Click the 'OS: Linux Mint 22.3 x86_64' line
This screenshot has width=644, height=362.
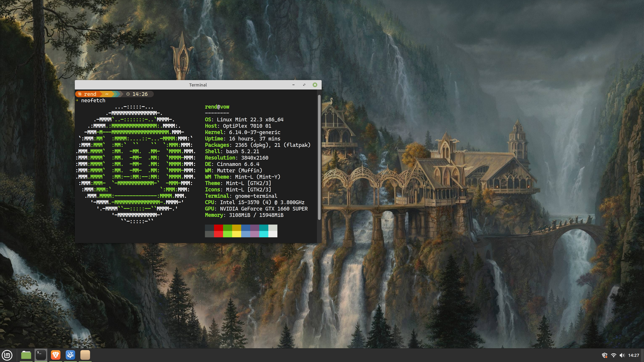point(244,120)
